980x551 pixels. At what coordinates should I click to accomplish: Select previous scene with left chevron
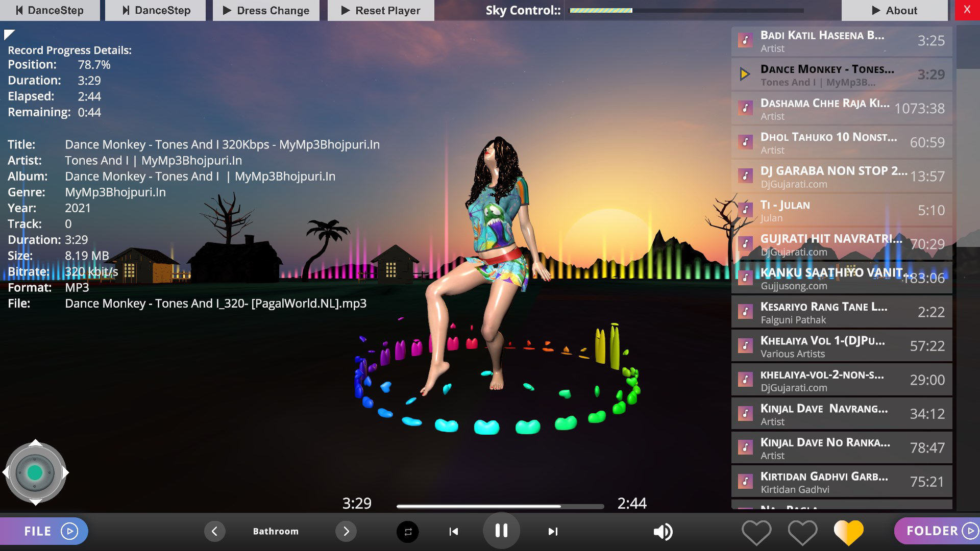point(214,531)
